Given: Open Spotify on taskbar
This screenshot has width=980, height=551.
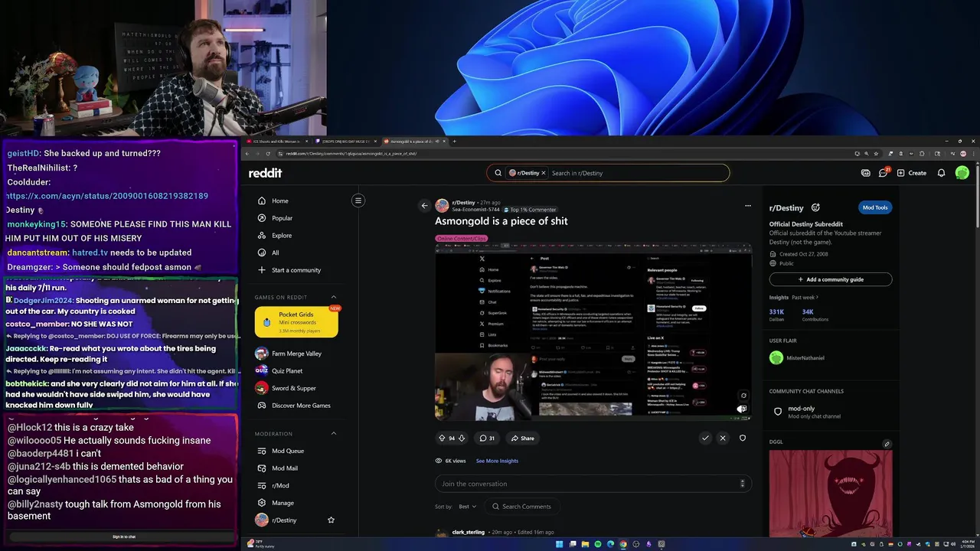Looking at the screenshot, I should [598, 544].
